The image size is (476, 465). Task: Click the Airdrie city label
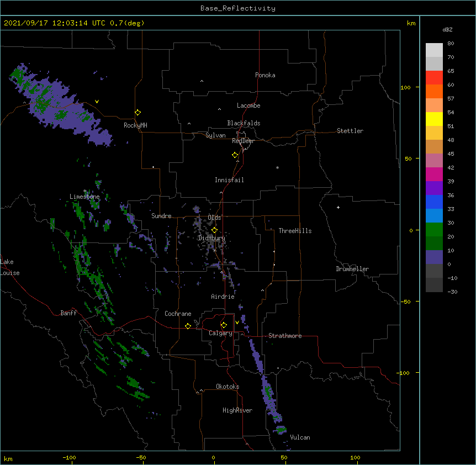223,297
